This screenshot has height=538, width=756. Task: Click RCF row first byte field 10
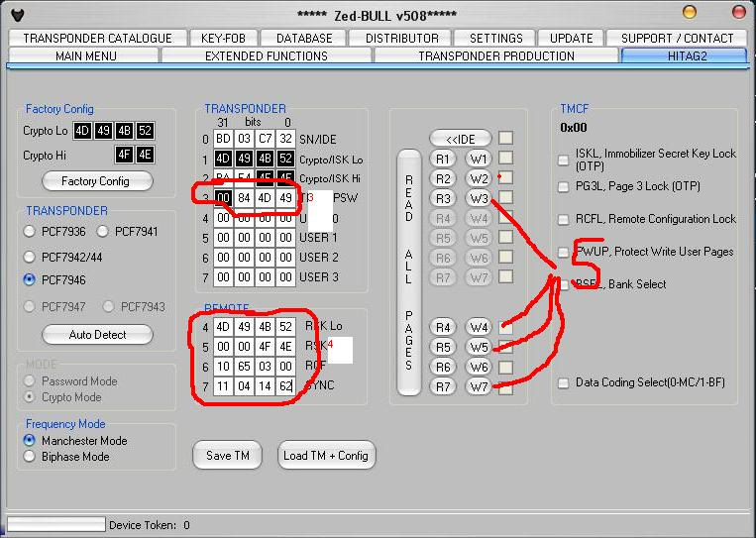tap(223, 367)
